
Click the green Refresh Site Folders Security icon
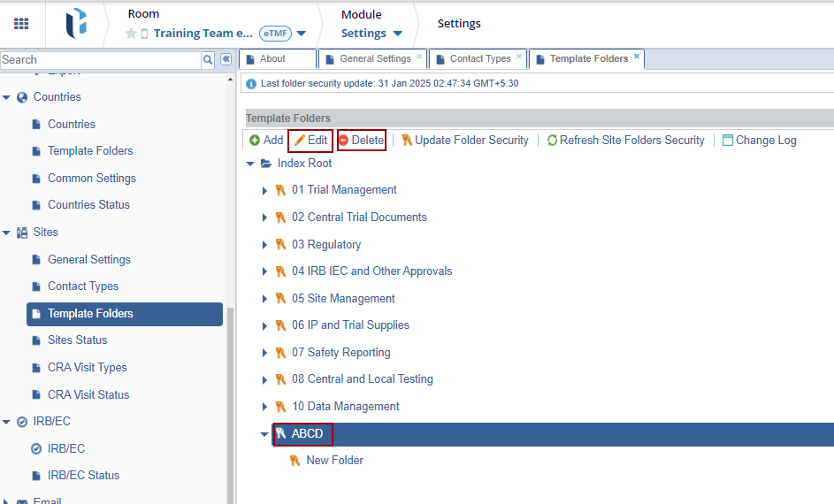[552, 140]
